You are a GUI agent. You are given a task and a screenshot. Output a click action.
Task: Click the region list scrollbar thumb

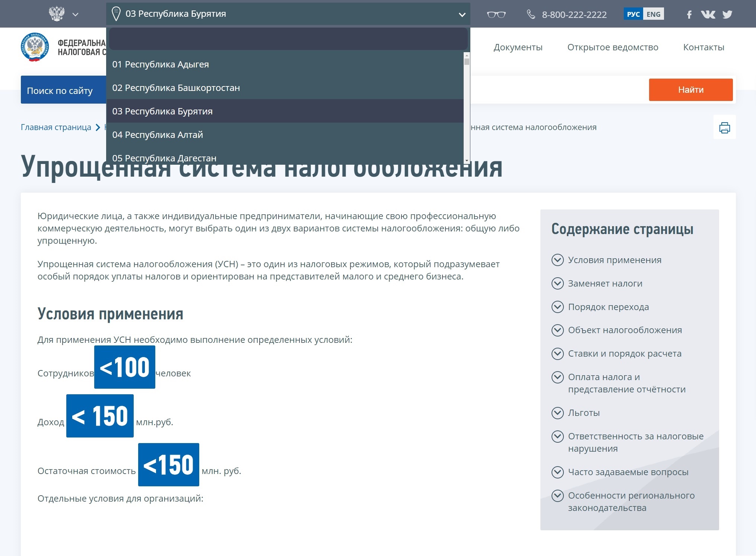pyautogui.click(x=467, y=61)
